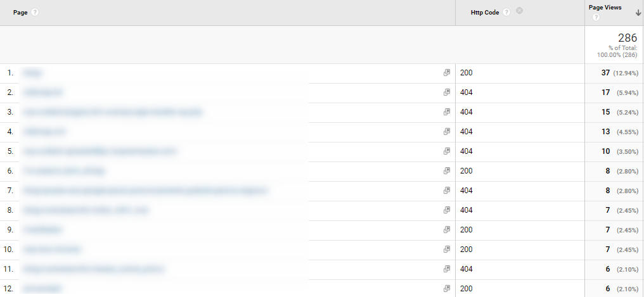This screenshot has width=644, height=297.
Task: Click the page link in row 5
Action: (100, 151)
